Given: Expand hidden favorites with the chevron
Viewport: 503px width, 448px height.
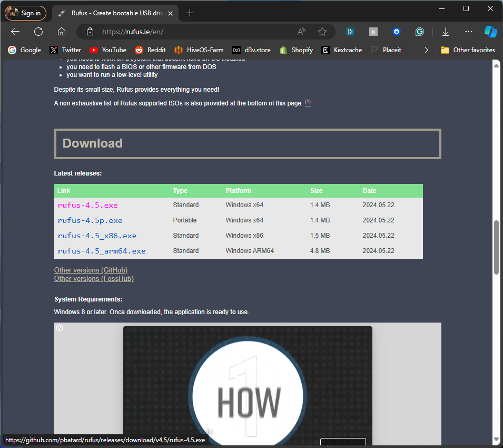Looking at the screenshot, I should (x=426, y=50).
